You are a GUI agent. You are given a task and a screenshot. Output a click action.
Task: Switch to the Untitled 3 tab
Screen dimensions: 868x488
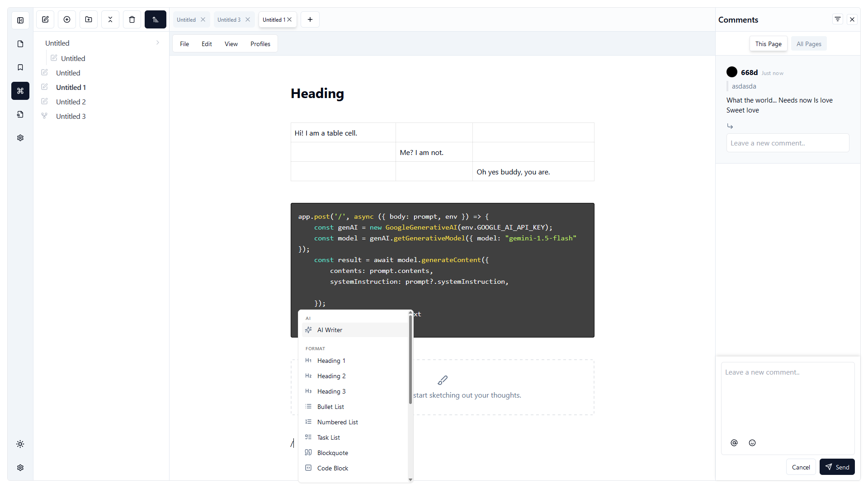pyautogui.click(x=229, y=20)
